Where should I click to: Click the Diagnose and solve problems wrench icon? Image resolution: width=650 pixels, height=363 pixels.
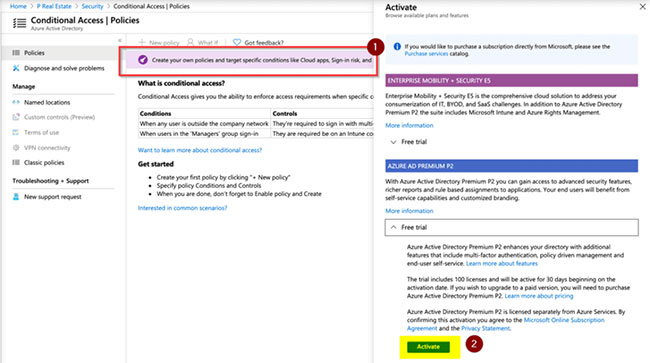click(x=16, y=68)
